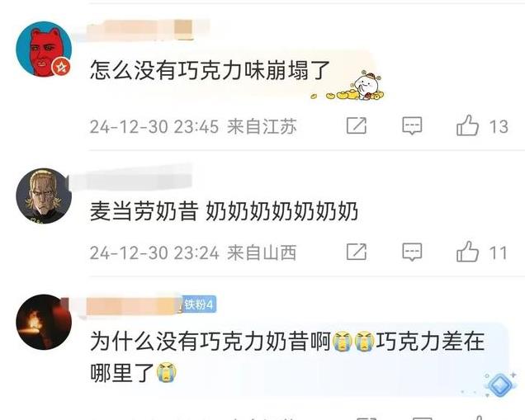
Task: Open the dark candle-flame avatar profile
Action: (44, 322)
